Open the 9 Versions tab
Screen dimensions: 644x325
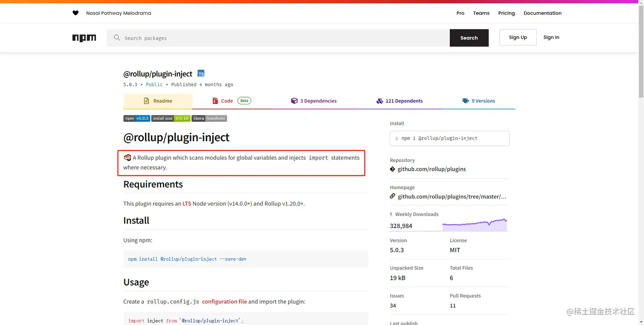(479, 101)
